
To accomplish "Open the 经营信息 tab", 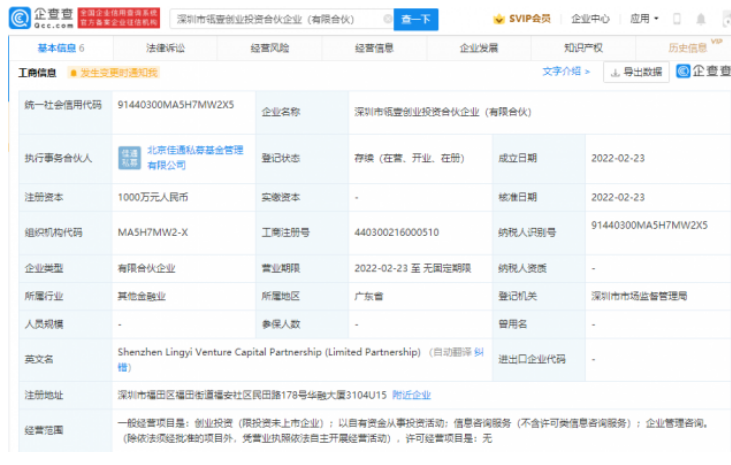I will click(x=374, y=48).
